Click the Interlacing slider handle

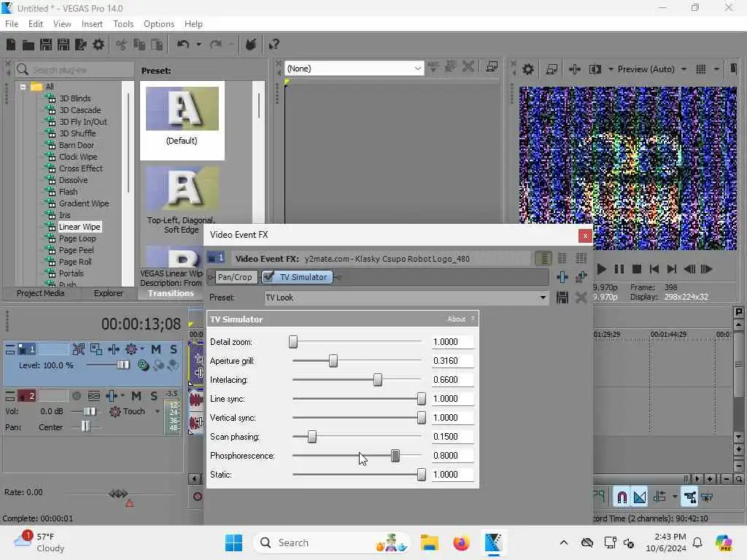pyautogui.click(x=378, y=380)
